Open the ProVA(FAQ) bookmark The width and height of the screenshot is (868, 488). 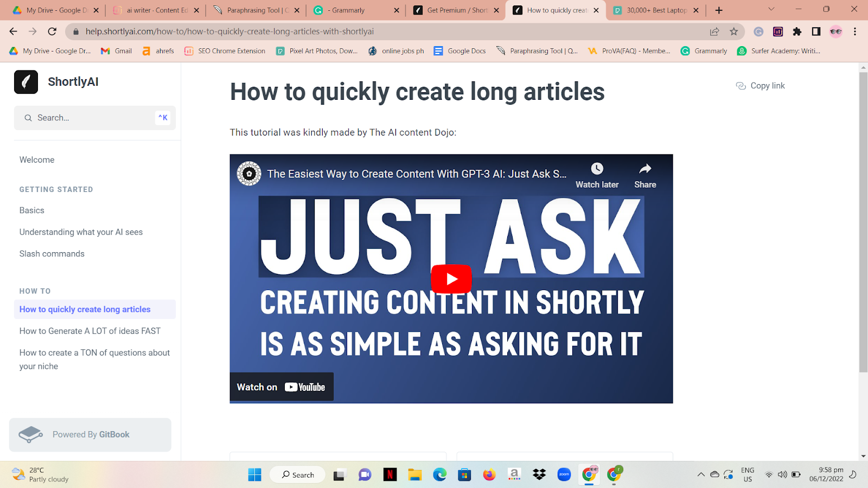click(x=629, y=51)
